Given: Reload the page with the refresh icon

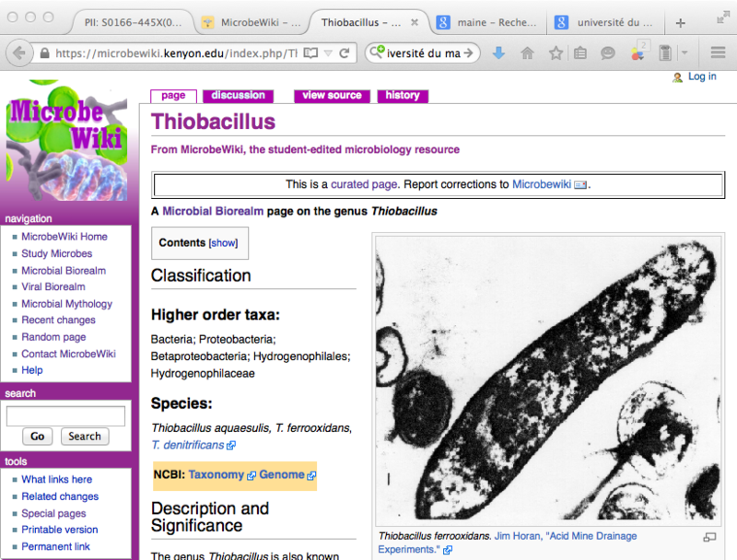Looking at the screenshot, I should pyautogui.click(x=345, y=53).
